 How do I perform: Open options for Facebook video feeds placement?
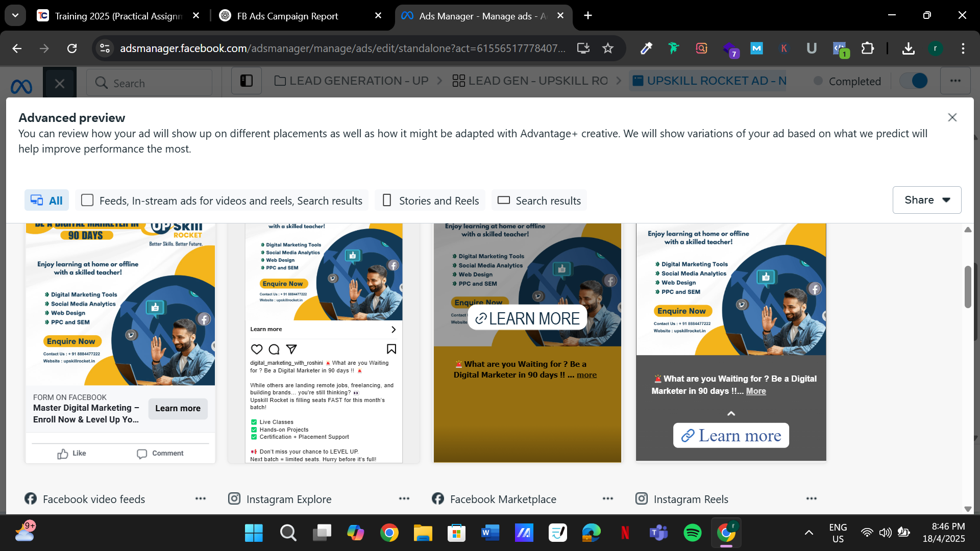pos(201,498)
